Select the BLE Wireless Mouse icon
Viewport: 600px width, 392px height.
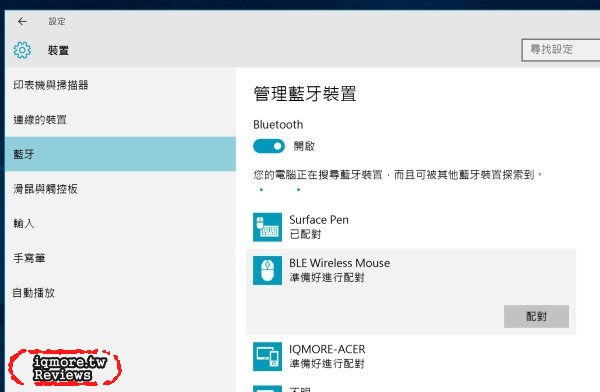(267, 271)
